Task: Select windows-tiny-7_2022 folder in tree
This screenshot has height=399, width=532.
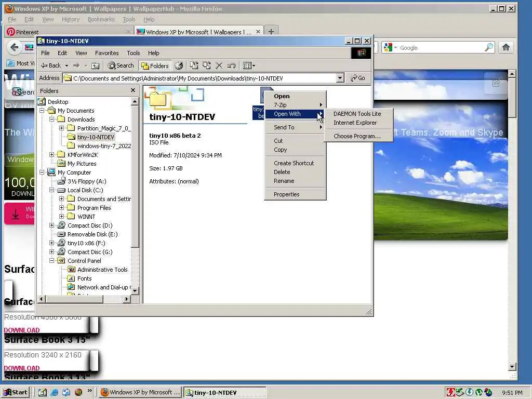Action: 104,146
